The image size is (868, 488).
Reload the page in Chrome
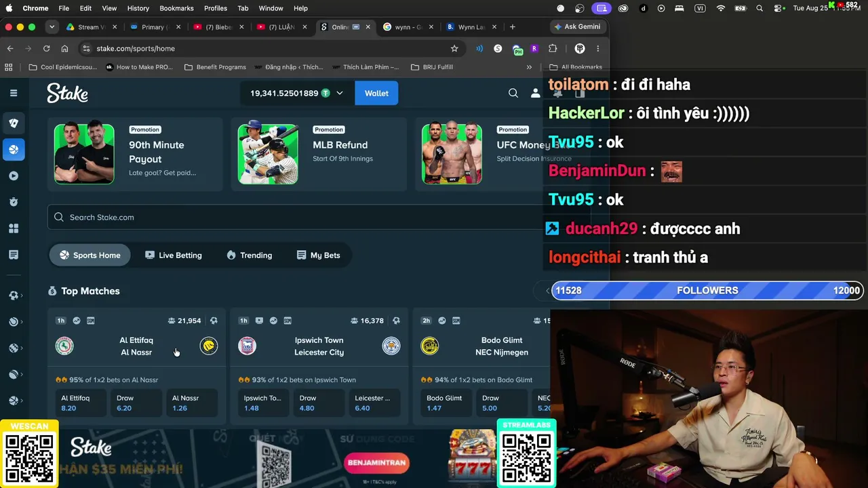click(x=46, y=48)
